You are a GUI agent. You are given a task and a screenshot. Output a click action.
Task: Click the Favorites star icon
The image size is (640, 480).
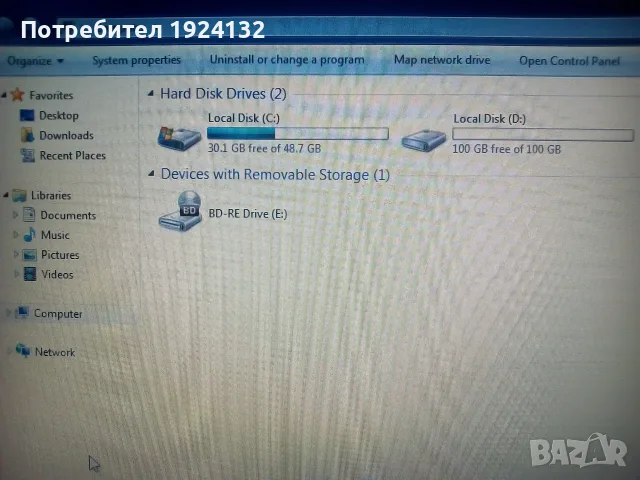tap(18, 95)
